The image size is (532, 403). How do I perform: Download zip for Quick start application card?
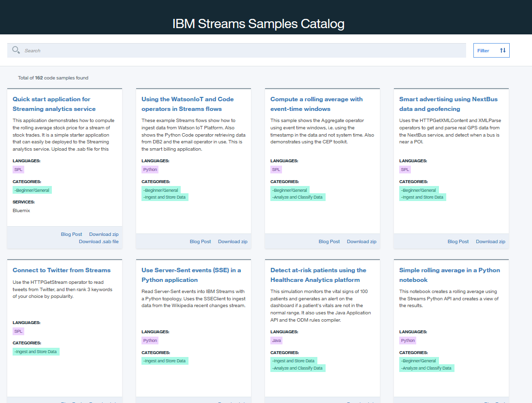click(104, 234)
